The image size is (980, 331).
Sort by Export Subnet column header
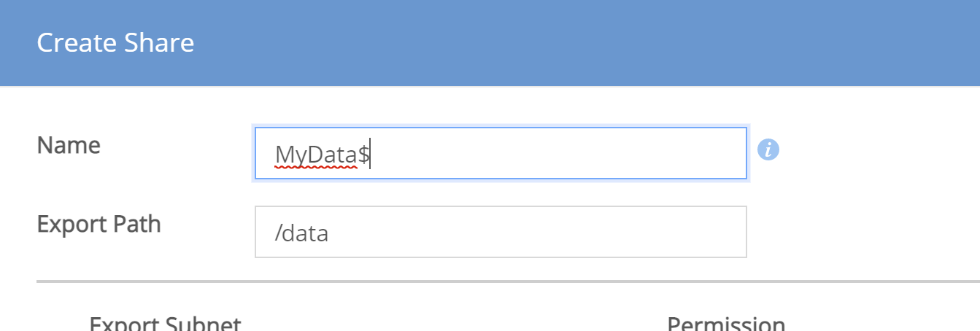point(165,324)
